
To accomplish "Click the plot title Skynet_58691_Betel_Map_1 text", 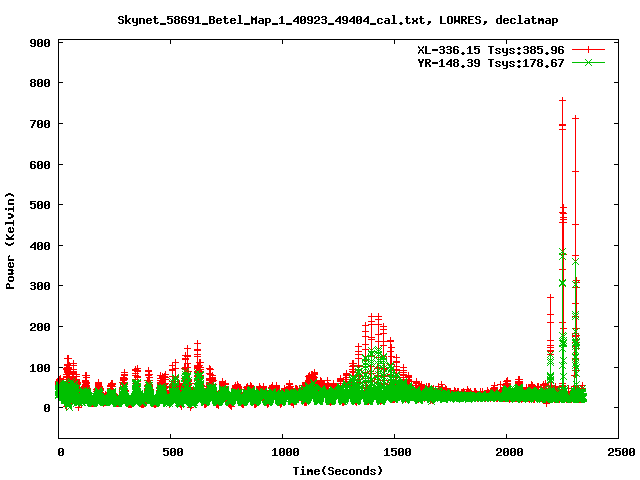I will click(338, 20).
